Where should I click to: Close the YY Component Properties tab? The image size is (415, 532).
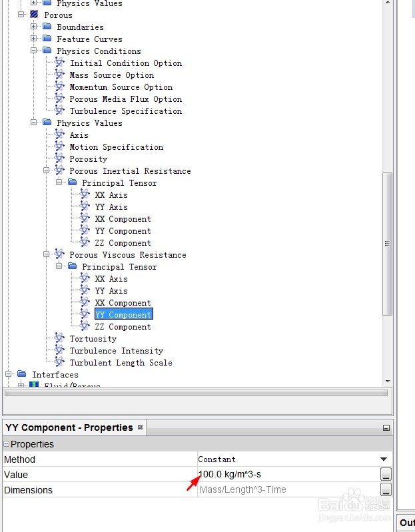[x=140, y=427]
